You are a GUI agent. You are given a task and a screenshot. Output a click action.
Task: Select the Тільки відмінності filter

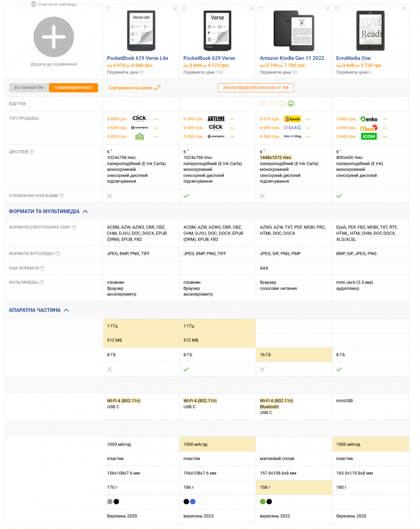click(73, 88)
